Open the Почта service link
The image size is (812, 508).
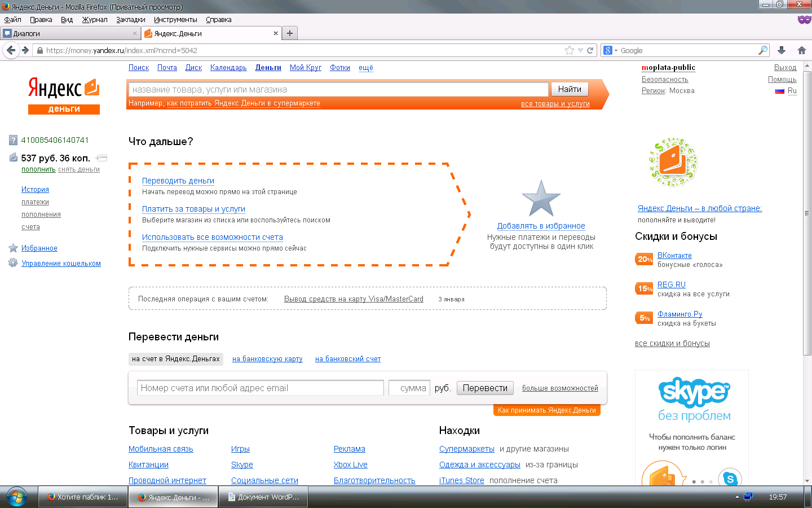pos(167,67)
